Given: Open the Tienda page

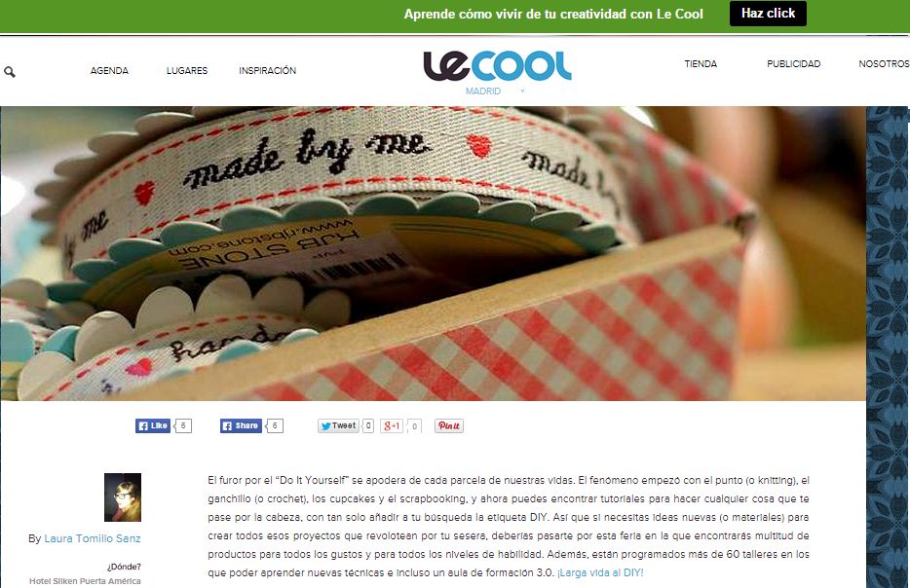Looking at the screenshot, I should pos(701,64).
